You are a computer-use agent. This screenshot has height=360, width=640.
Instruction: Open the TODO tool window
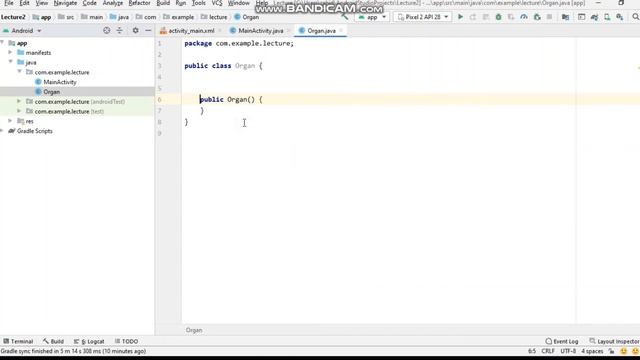pos(127,341)
